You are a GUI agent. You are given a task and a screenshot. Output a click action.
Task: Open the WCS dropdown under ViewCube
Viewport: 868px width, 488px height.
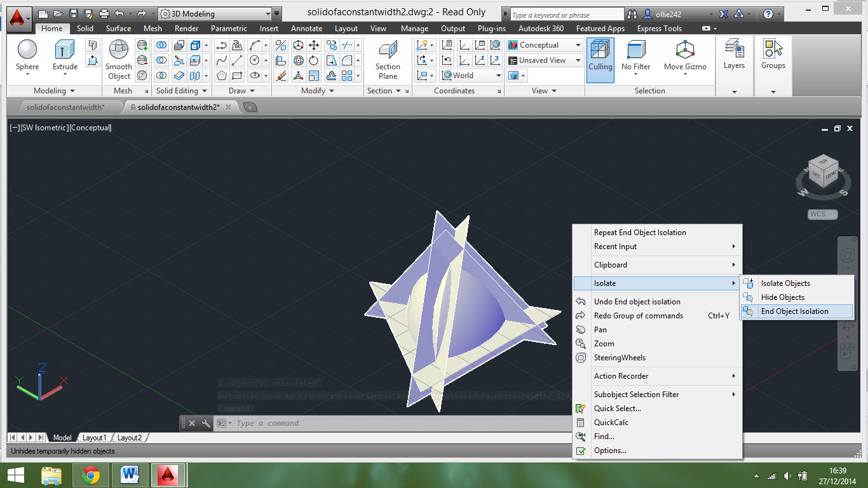click(823, 214)
